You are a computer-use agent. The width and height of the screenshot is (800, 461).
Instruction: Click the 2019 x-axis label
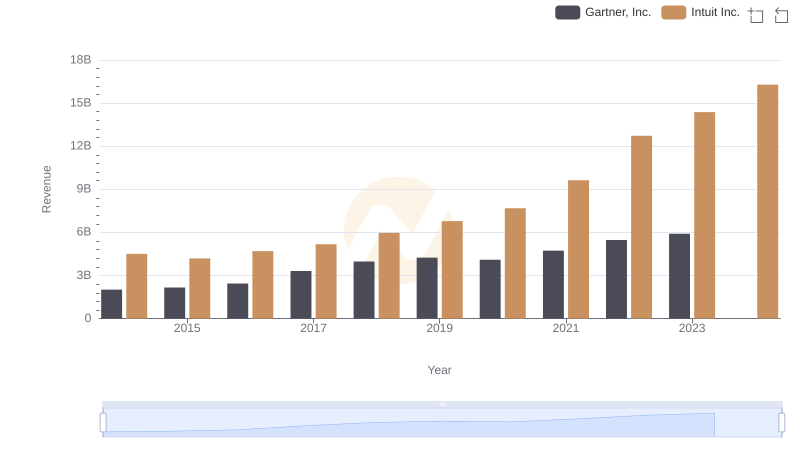(439, 328)
